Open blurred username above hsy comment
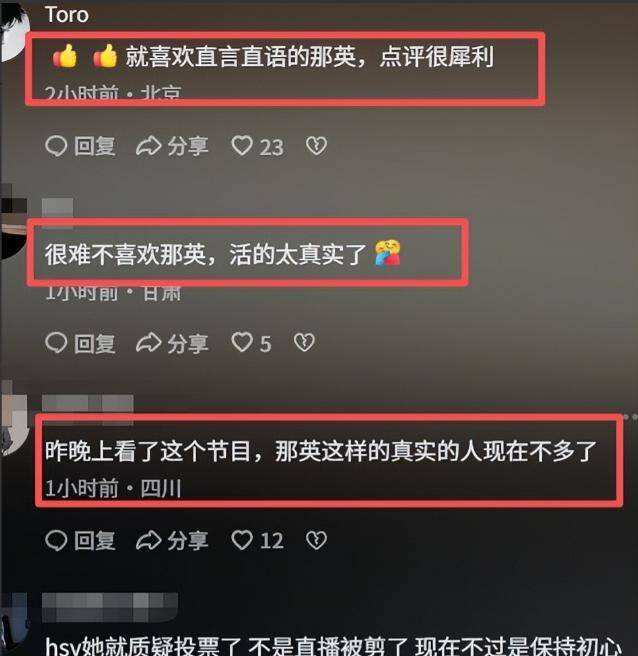 point(110,607)
